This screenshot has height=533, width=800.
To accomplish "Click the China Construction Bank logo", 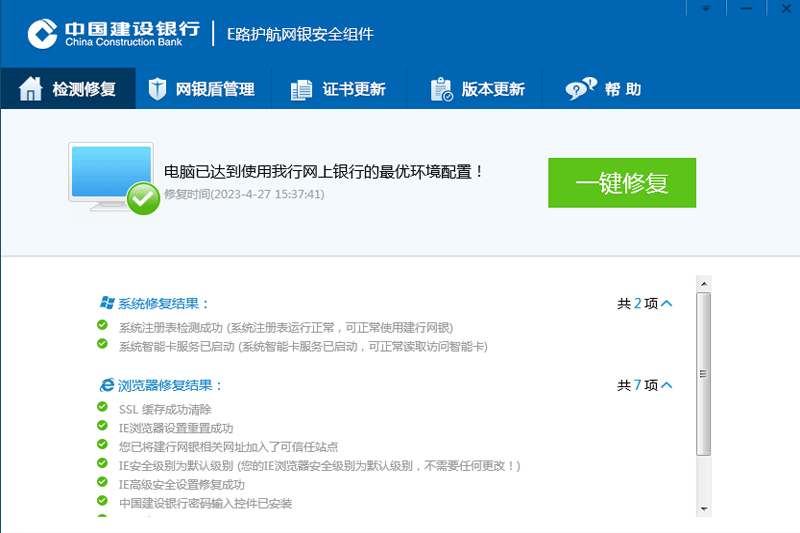I will point(113,34).
